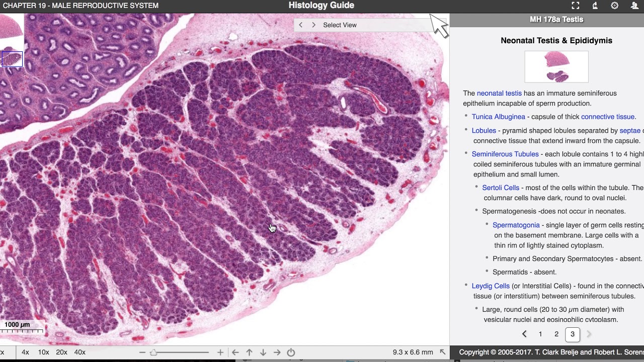Screen dimensions: 644x362
Task: Click the MH 178a Testis panel title
Action: click(x=556, y=20)
